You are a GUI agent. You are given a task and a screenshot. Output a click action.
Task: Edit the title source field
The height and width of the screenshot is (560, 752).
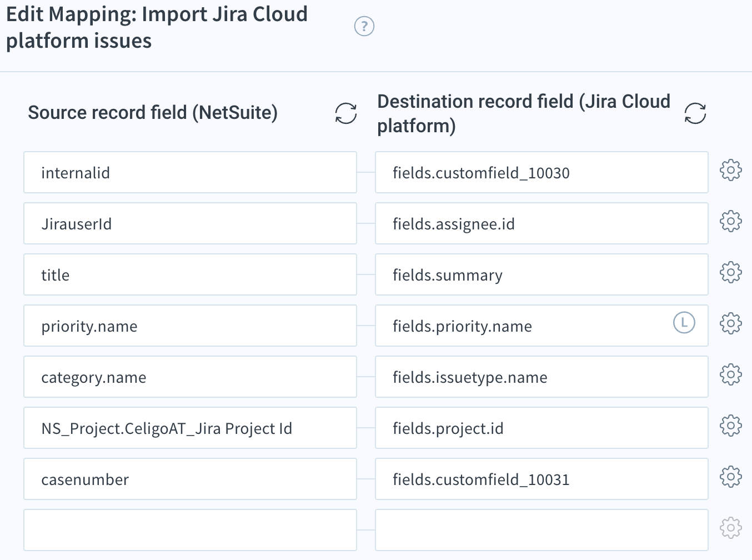click(190, 274)
